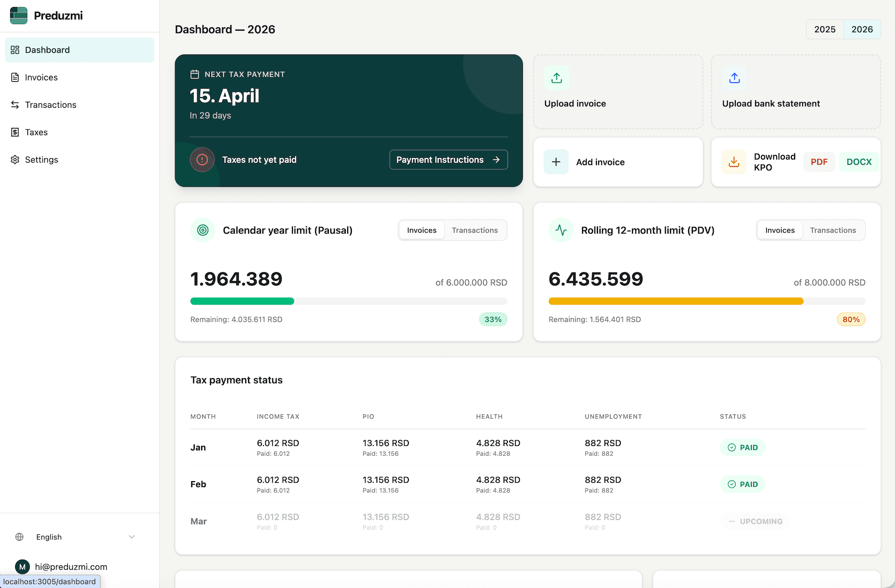This screenshot has width=895, height=588.
Task: Switch Rolling 12-month limit to Transactions view
Action: coord(833,230)
